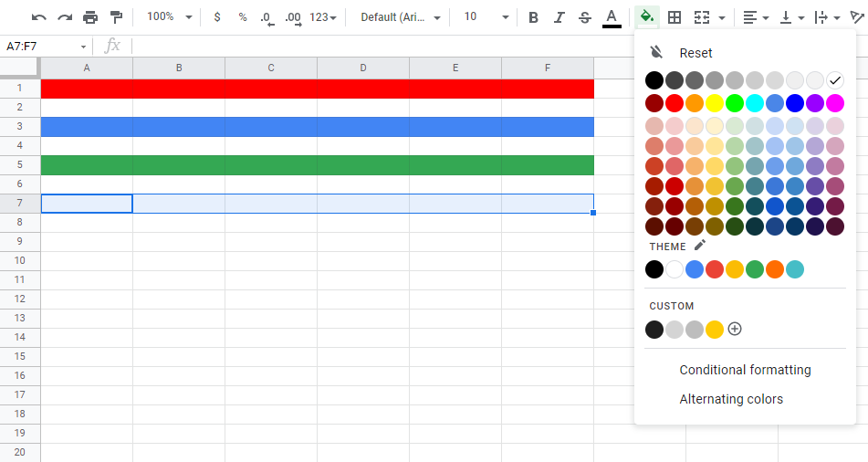Click the edit theme pencil icon
868x462 pixels.
pos(700,246)
